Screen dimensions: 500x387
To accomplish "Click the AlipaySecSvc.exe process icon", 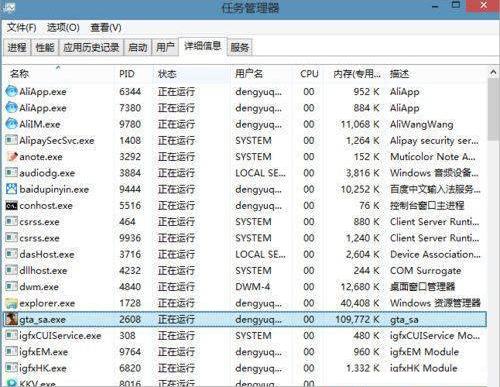I will coord(11,140).
